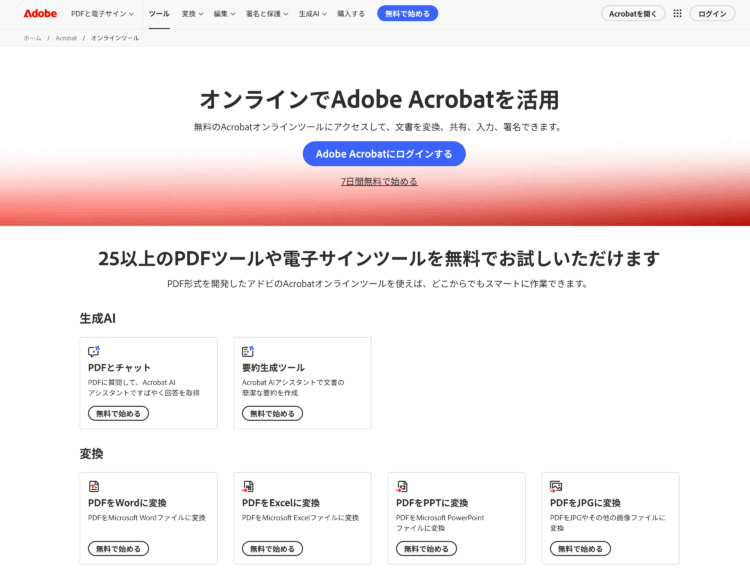Click the PDFをWordに変換 icon
This screenshot has height=577, width=750.
94,486
